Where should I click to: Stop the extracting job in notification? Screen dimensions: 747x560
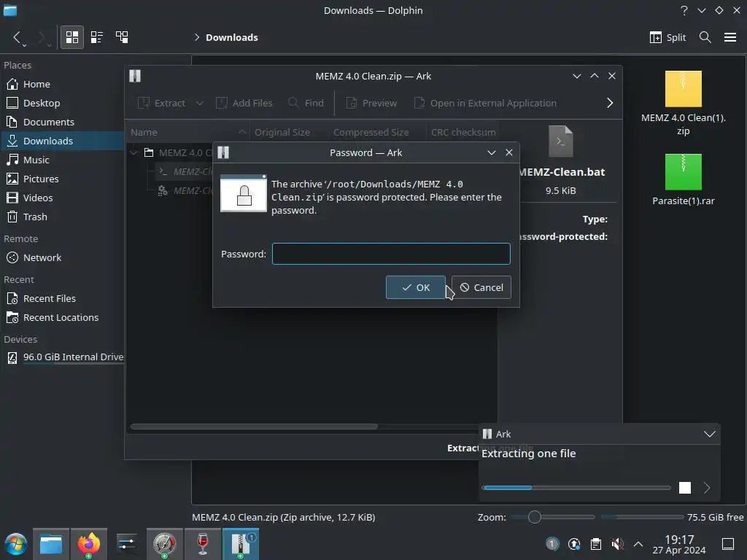(684, 488)
